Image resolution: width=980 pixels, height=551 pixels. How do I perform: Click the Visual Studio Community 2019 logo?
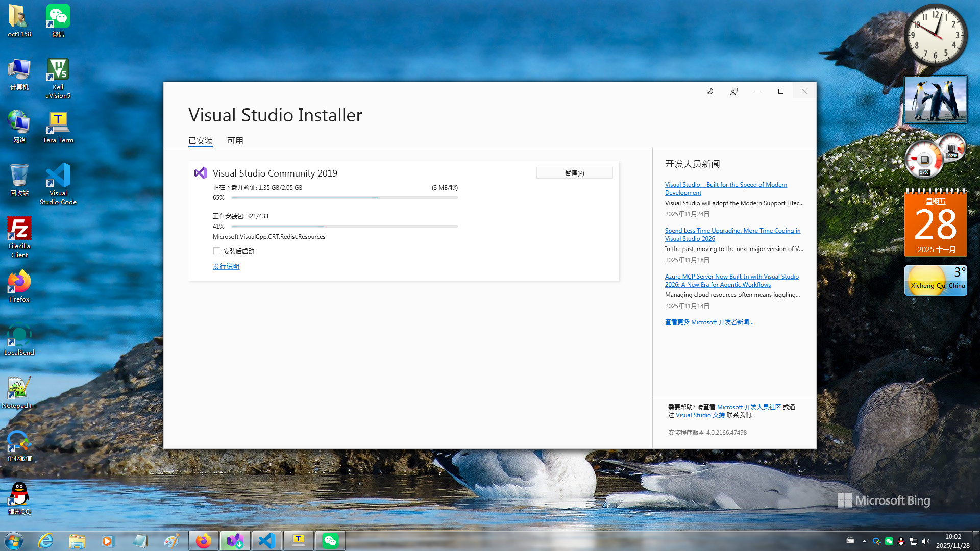pyautogui.click(x=201, y=173)
